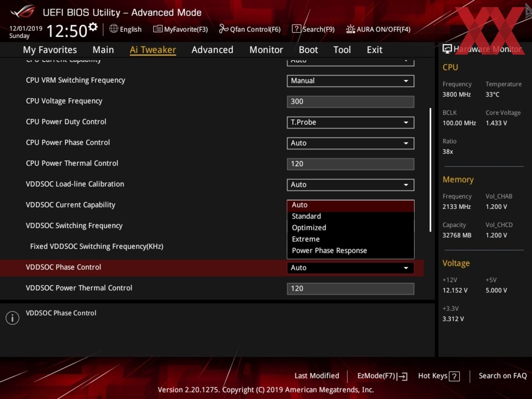Click memory capacity 32768 MB
Image resolution: width=532 pixels, height=399 pixels.
[457, 235]
